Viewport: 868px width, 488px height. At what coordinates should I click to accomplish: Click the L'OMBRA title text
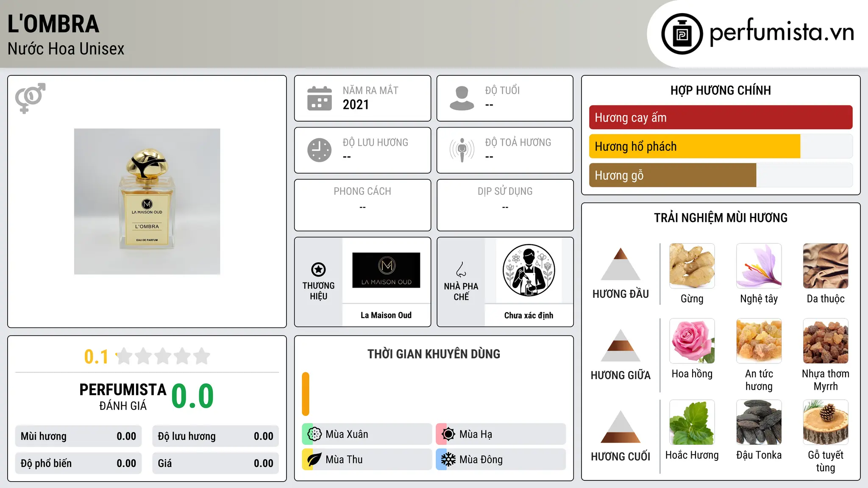53,24
